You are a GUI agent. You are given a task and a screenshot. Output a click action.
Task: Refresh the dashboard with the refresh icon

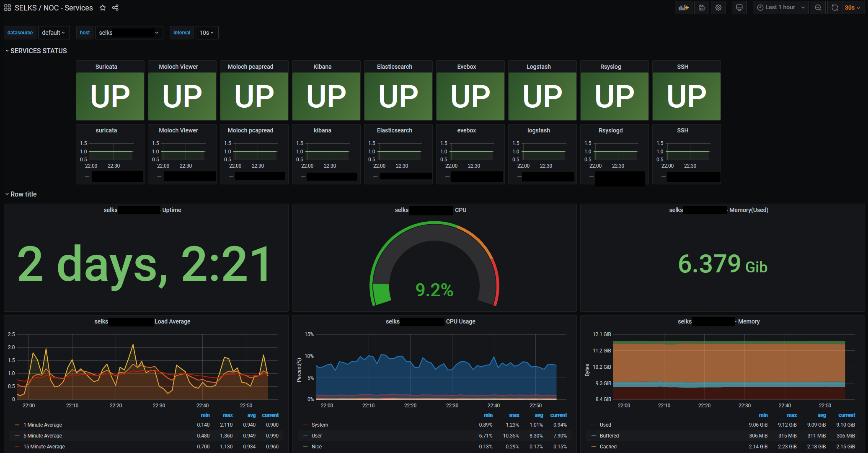(x=834, y=8)
